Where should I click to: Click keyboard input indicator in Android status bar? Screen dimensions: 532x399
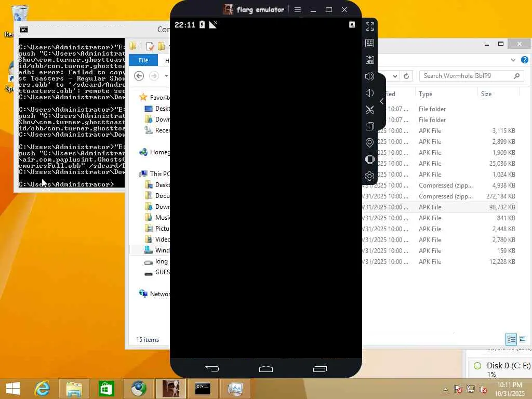(352, 24)
